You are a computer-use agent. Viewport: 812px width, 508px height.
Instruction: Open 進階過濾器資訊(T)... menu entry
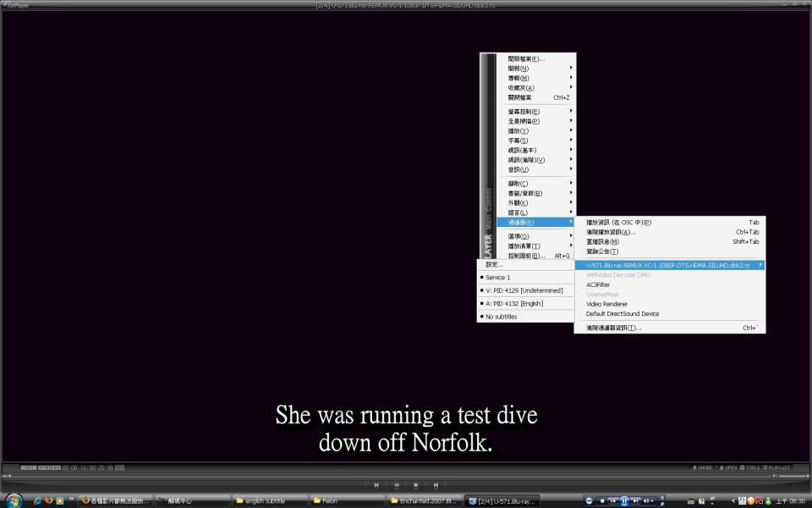[x=670, y=328]
